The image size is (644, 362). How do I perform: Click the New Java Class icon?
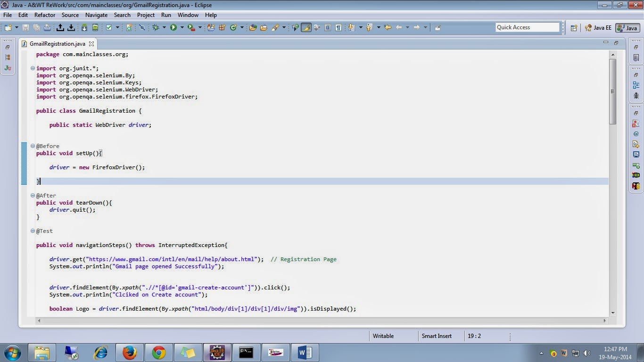233,28
